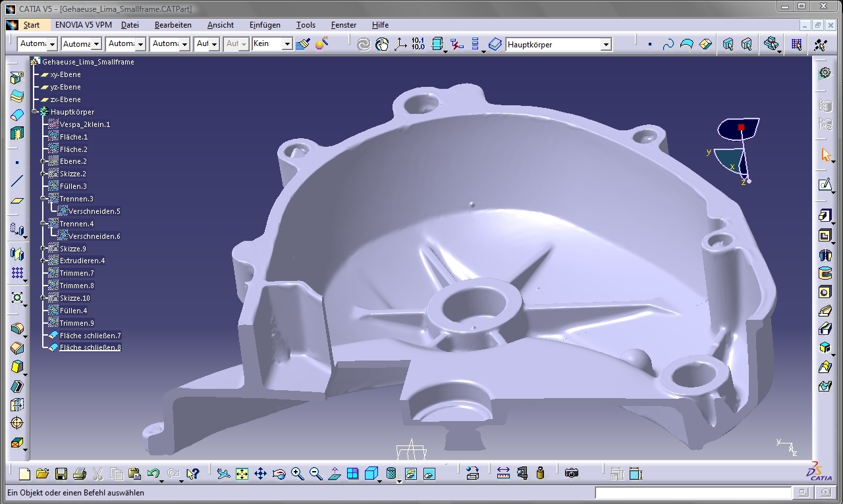The image size is (843, 504).
Task: Click the Axis System icon in top toolbar
Action: pyautogui.click(x=400, y=44)
